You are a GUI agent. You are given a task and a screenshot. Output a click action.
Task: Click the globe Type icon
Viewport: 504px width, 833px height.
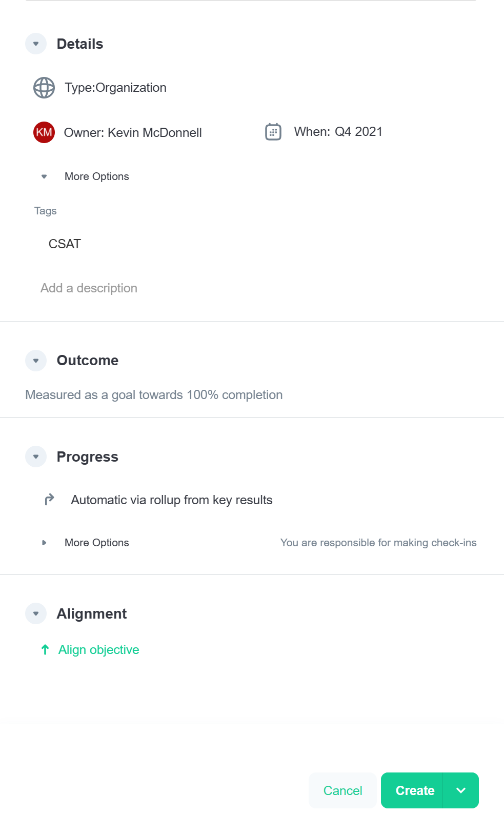pos(44,88)
